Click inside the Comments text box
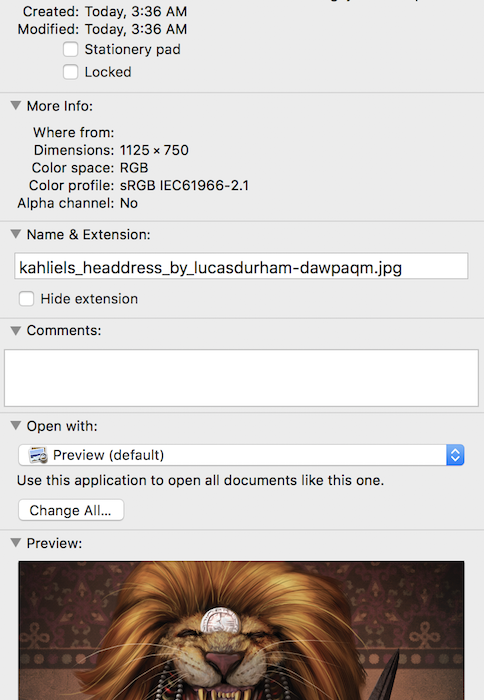The height and width of the screenshot is (700, 484). (241, 378)
